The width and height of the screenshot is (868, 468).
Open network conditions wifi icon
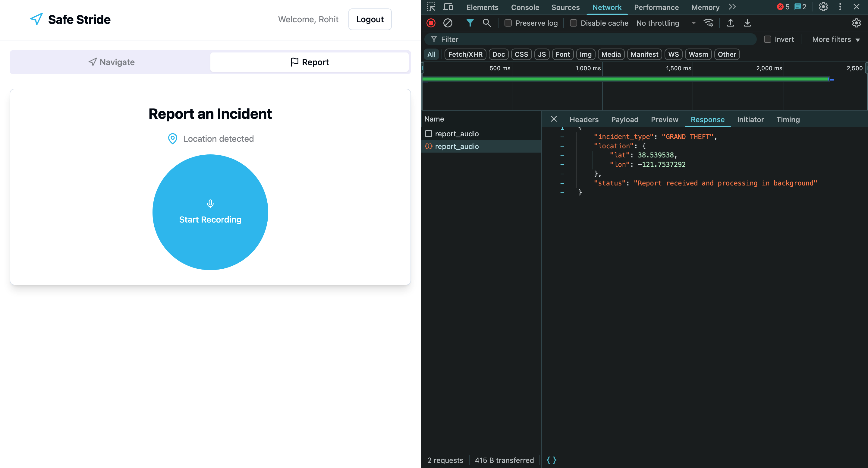pos(708,23)
